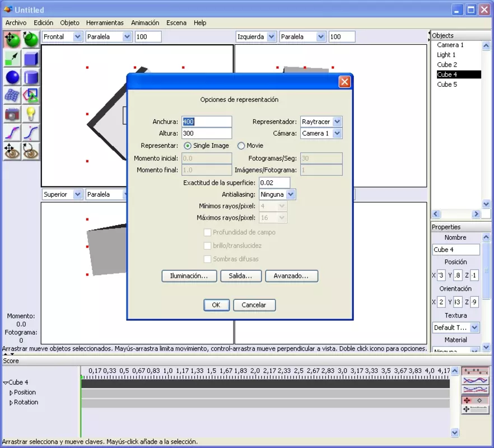Select the Spline Mesh tool

tap(12, 95)
